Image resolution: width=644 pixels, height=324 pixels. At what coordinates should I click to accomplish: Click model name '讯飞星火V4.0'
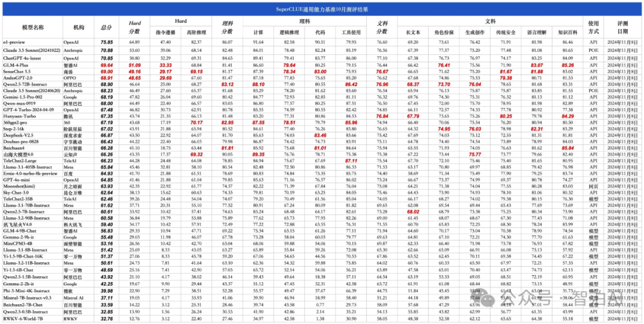17,224
